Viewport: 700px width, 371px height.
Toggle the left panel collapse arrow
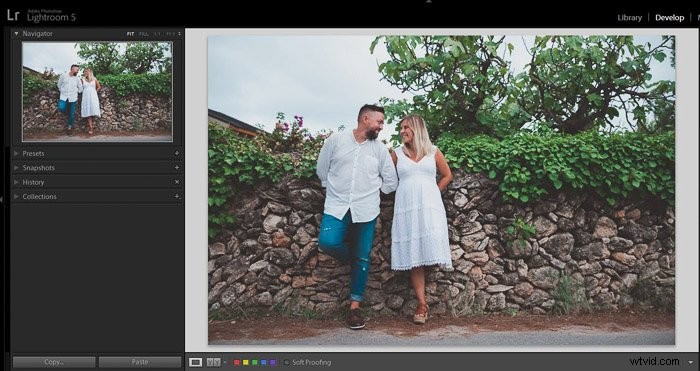tap(2, 200)
